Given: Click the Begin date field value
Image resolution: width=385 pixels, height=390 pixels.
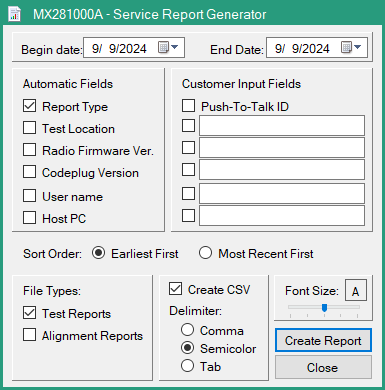Looking at the screenshot, I should point(119,49).
